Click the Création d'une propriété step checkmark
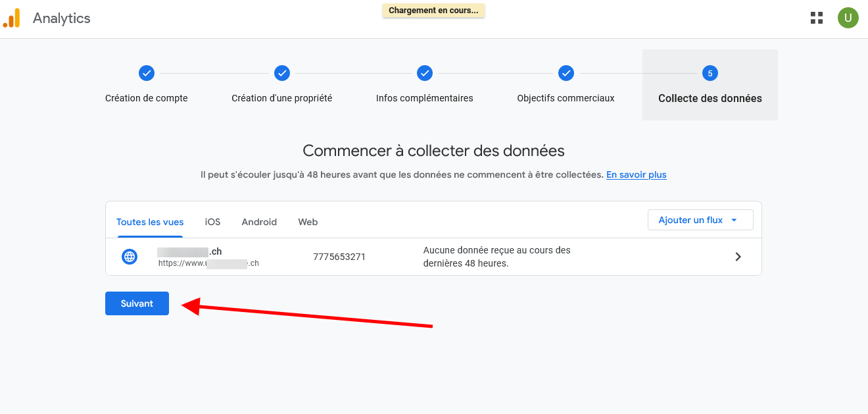Image resolution: width=868 pixels, height=414 pixels. [282, 73]
